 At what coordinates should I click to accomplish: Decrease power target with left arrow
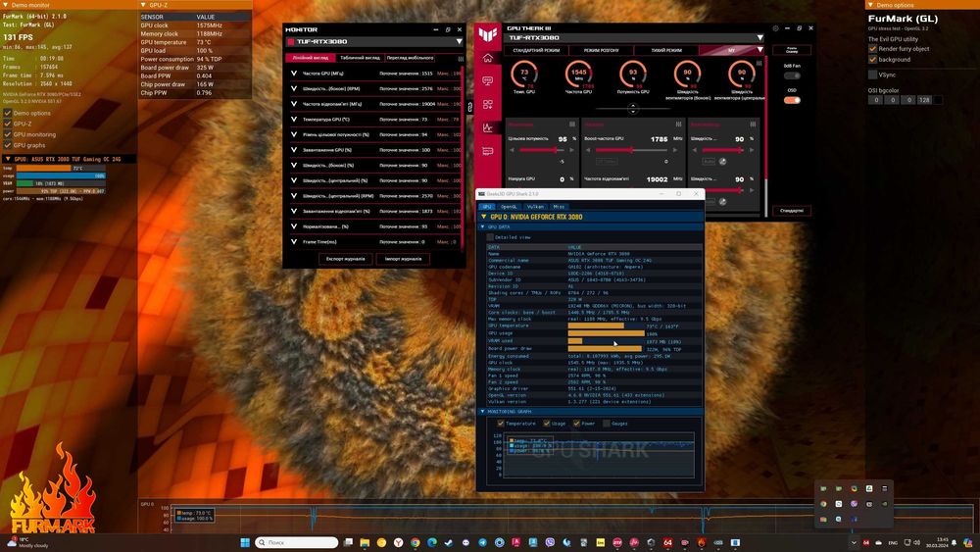[513, 150]
